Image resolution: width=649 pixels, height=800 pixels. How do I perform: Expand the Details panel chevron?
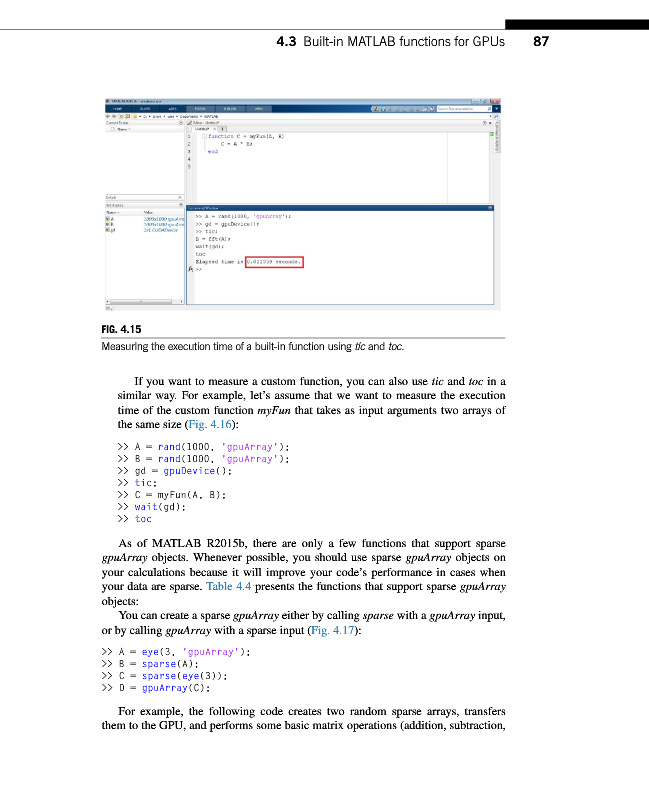(179, 196)
